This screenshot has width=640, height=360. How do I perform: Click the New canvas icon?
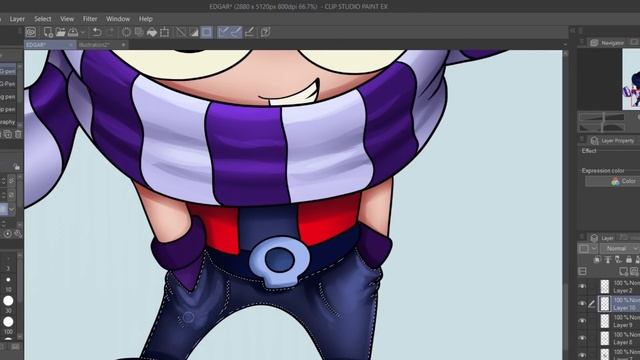(x=48, y=32)
